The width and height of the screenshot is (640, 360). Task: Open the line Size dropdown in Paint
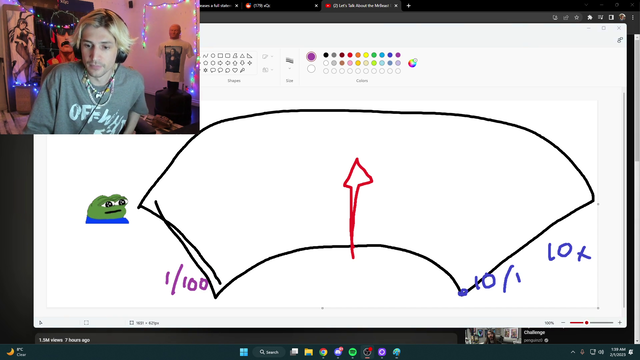(x=289, y=63)
